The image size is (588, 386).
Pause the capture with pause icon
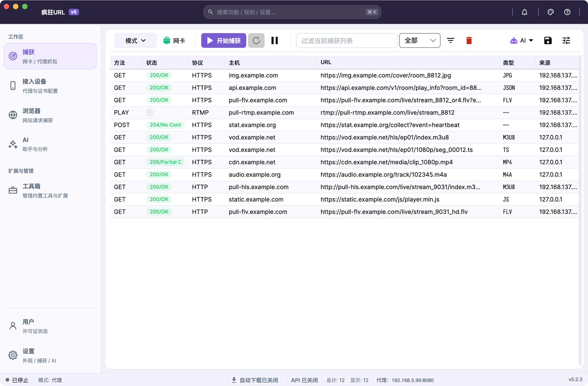click(275, 40)
